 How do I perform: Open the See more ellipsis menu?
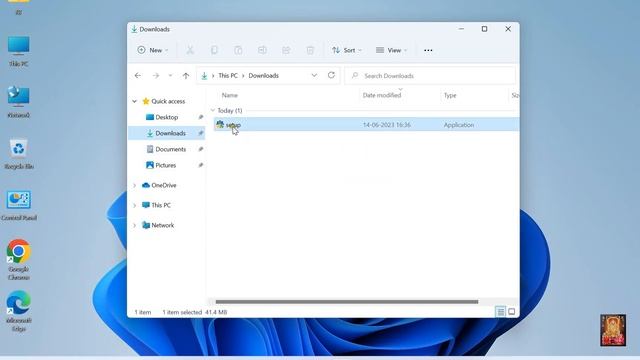click(x=428, y=50)
